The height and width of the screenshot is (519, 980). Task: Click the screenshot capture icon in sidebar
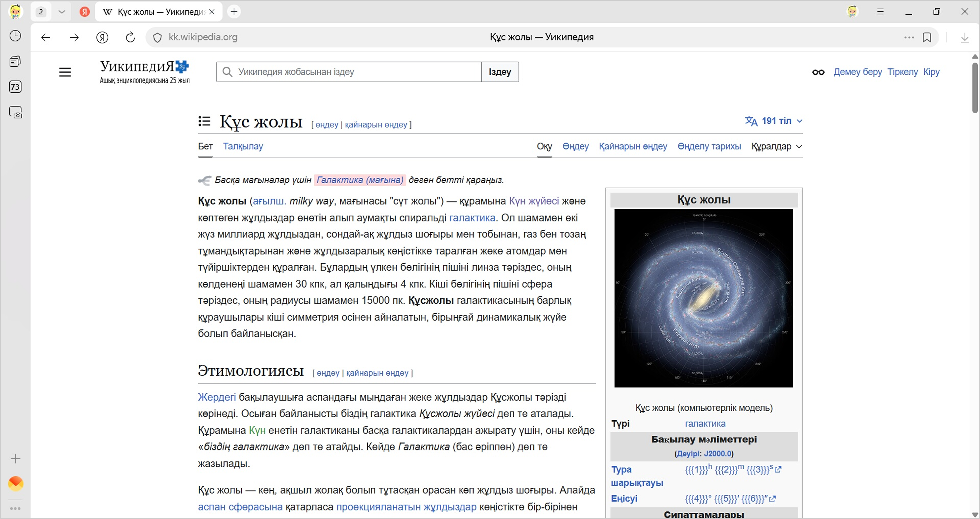[x=15, y=113]
